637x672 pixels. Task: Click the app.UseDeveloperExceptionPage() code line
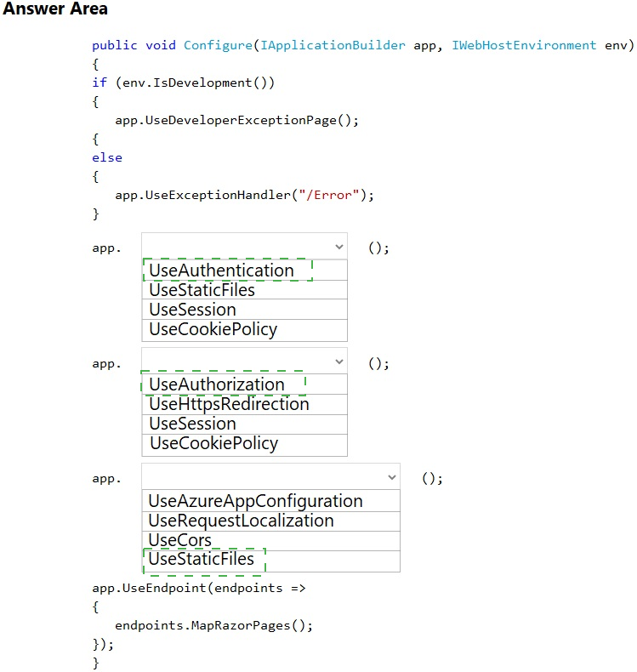pos(236,120)
